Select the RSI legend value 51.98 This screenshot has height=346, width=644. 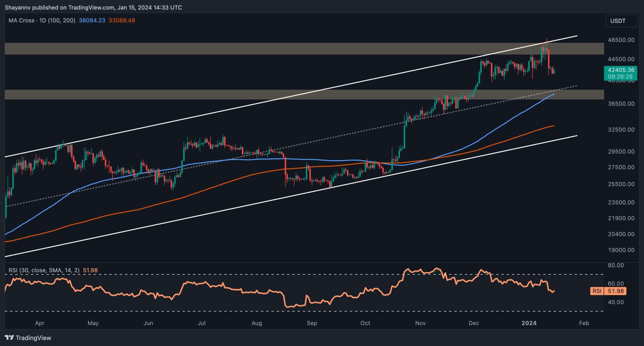tap(90, 270)
